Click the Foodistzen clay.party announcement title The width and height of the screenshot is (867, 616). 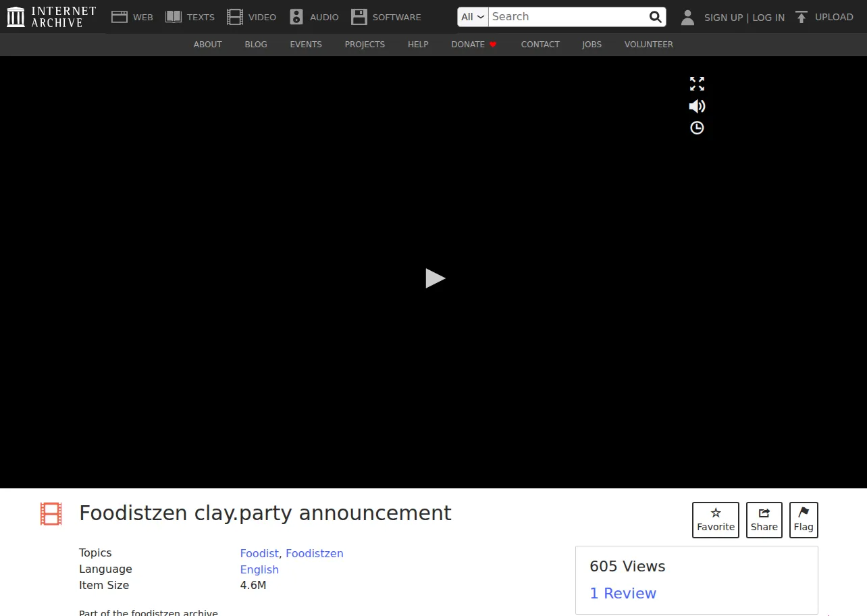[265, 513]
